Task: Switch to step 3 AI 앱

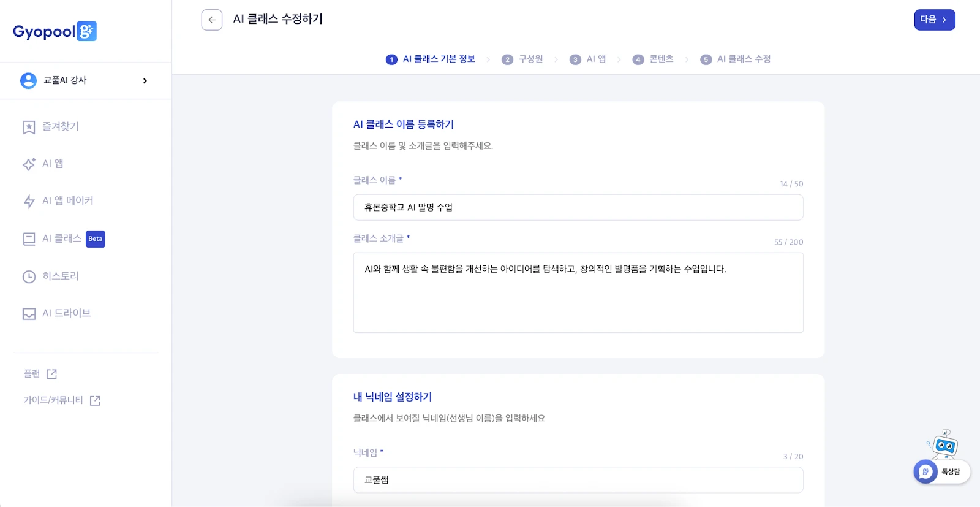Action: pyautogui.click(x=587, y=59)
